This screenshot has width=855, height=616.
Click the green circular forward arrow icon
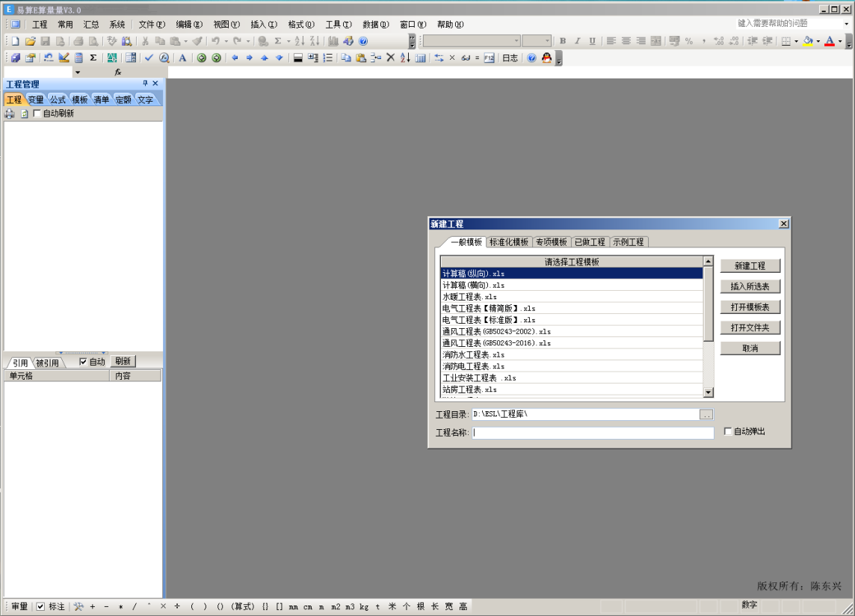(217, 58)
